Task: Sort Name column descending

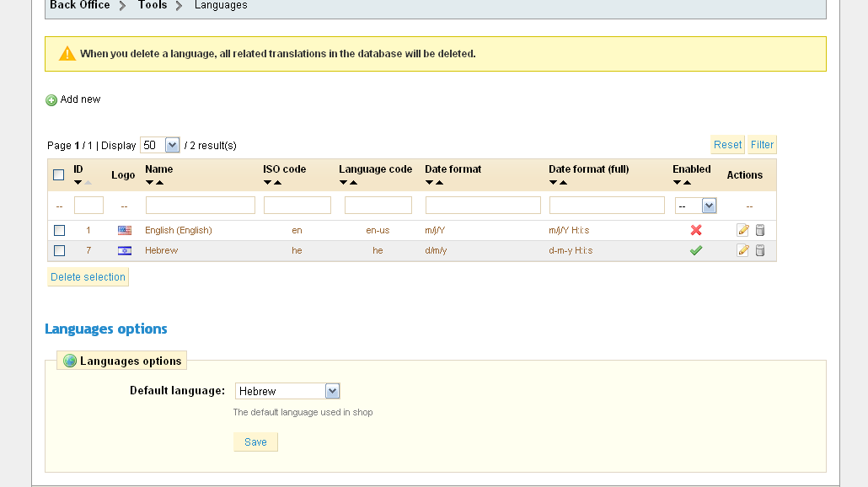Action: (x=149, y=183)
